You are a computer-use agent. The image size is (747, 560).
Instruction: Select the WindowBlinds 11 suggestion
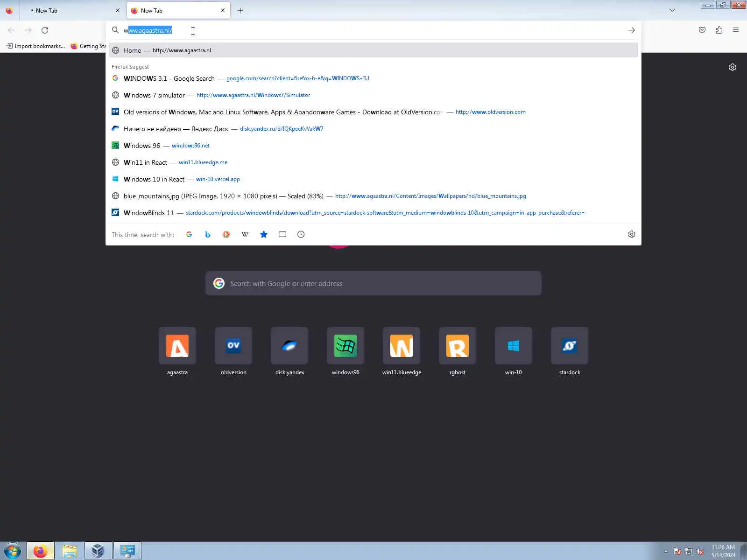click(373, 213)
